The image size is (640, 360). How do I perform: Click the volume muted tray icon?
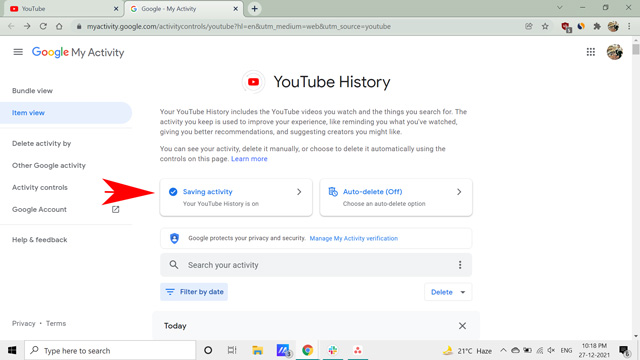551,350
